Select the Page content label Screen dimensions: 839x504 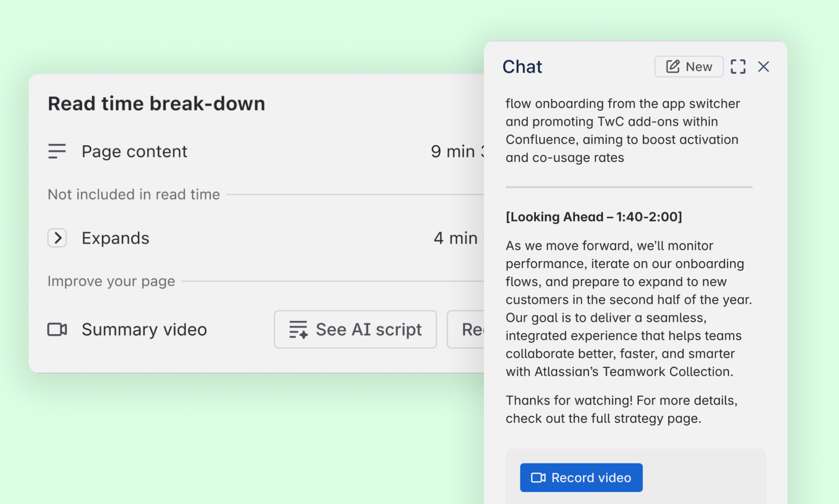134,151
